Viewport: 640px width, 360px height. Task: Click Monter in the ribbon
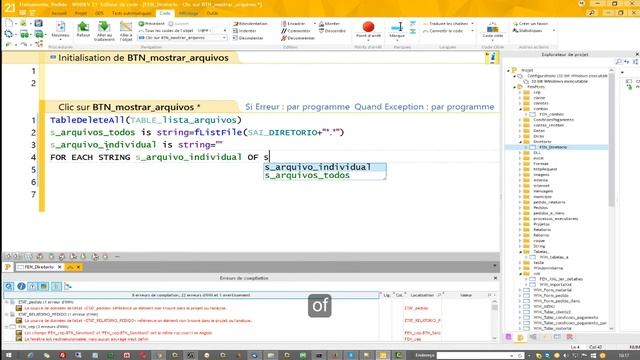pyautogui.click(x=329, y=24)
